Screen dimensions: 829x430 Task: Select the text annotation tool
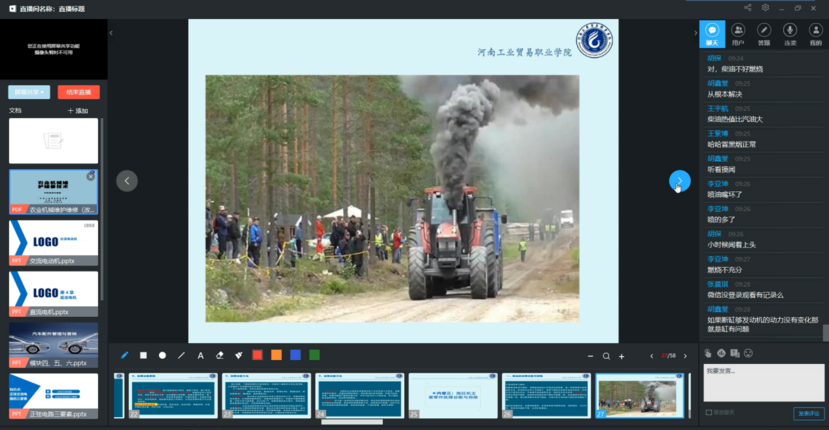(x=200, y=355)
